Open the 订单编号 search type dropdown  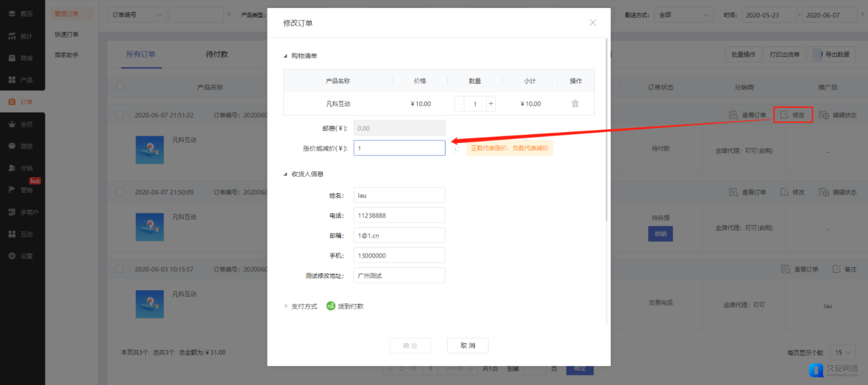tap(137, 15)
